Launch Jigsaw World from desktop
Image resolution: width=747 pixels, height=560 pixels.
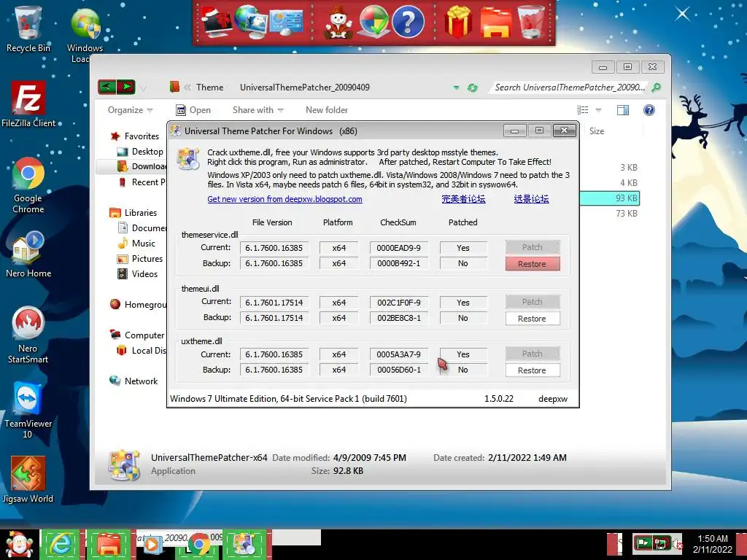click(x=28, y=480)
